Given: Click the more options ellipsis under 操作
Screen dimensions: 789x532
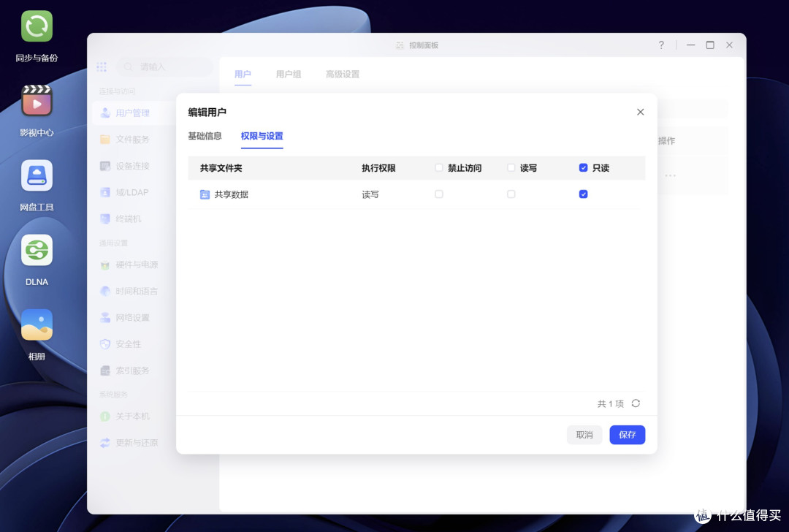Looking at the screenshot, I should click(x=670, y=175).
